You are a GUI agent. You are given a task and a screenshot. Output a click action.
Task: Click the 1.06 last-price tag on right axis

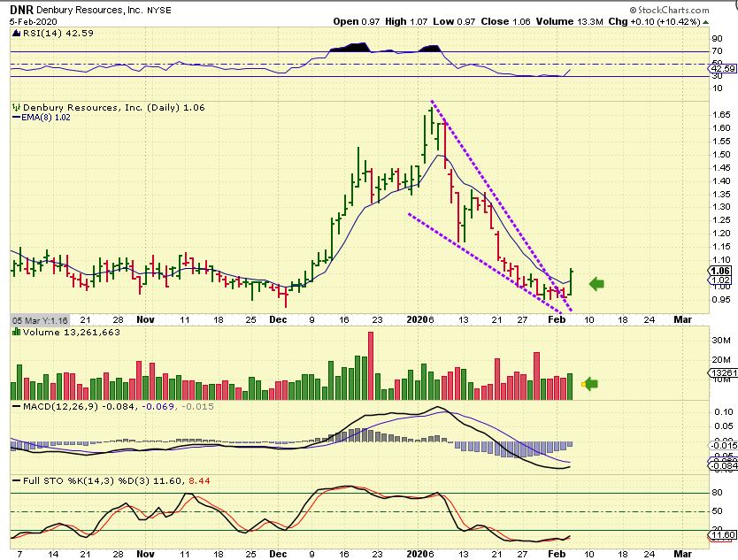tap(720, 271)
